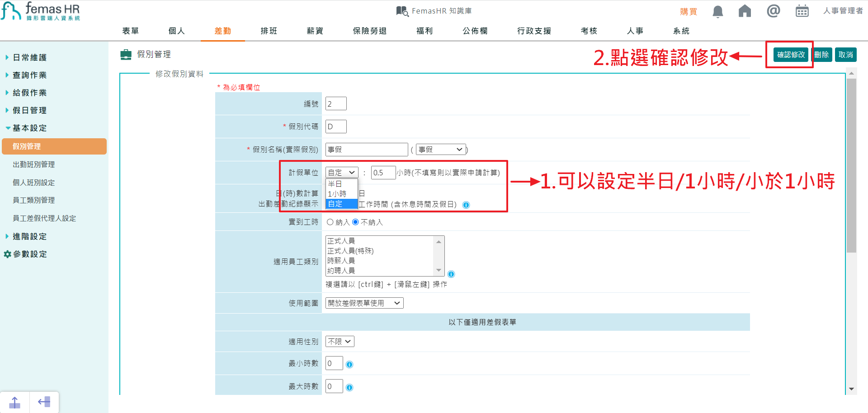Image resolution: width=868 pixels, height=413 pixels.
Task: Open the dropdown next to 假別名稱 showing 事假
Action: pos(440,149)
